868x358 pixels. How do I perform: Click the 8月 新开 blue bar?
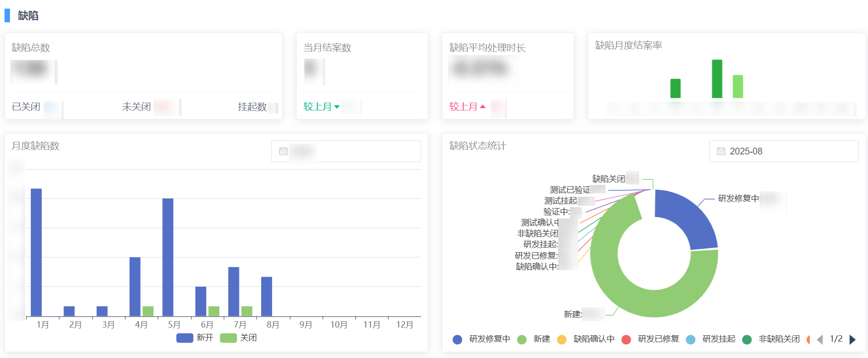pos(267,296)
